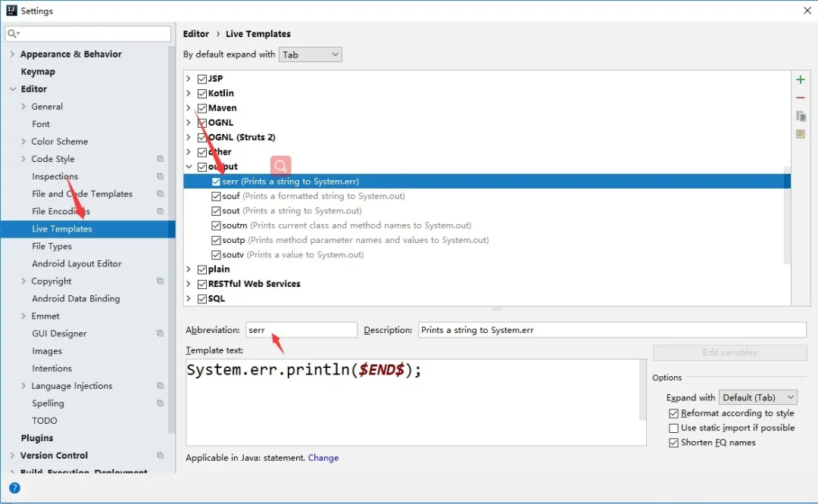818x504 pixels.
Task: Click the restore deleted defaults icon
Action: click(x=801, y=135)
